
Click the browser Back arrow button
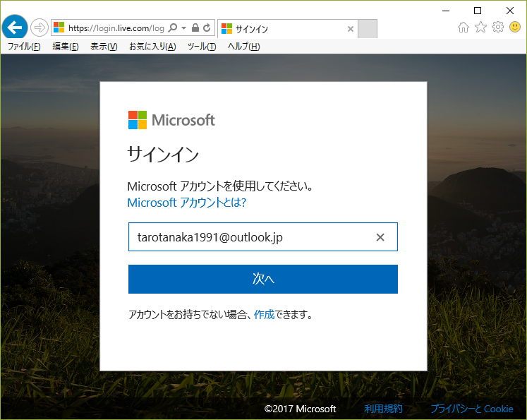[x=14, y=28]
